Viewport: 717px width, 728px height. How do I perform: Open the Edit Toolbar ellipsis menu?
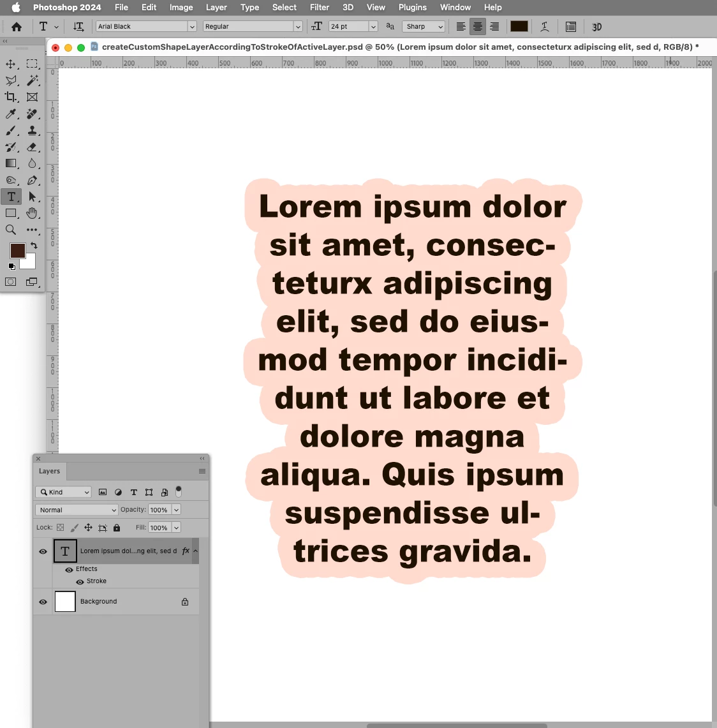pos(32,230)
